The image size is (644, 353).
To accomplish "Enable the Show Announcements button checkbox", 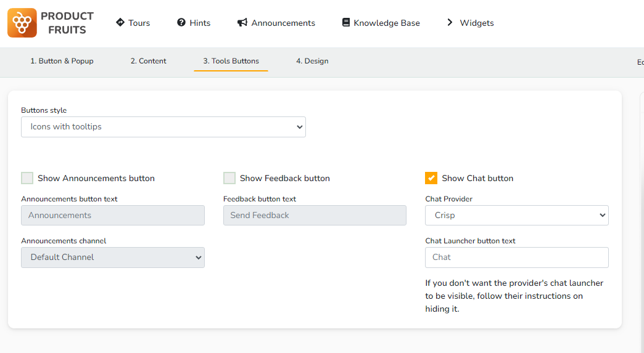I will [27, 178].
